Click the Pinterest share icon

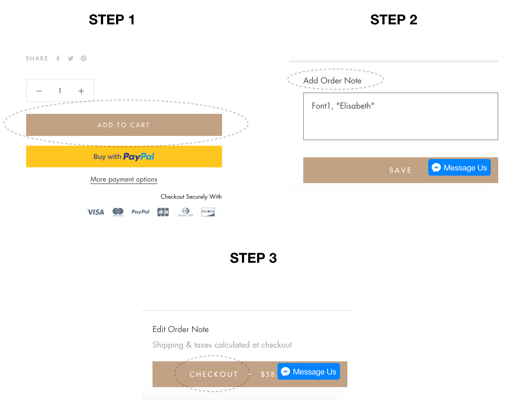(83, 58)
